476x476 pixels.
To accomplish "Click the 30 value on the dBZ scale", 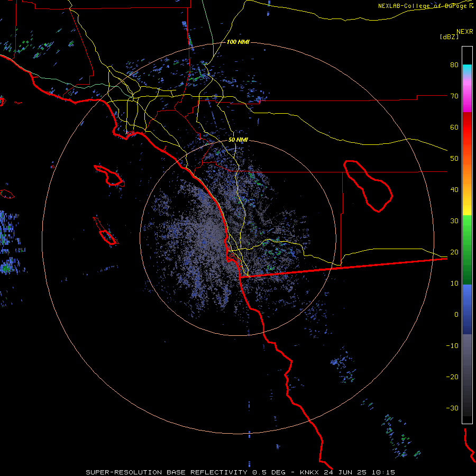I will click(454, 221).
